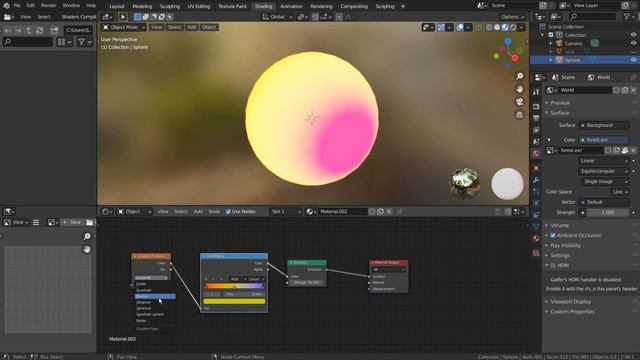Viewport: 640px width, 360px height.
Task: Click the outliner filter funnel icon
Action: pyautogui.click(x=627, y=16)
